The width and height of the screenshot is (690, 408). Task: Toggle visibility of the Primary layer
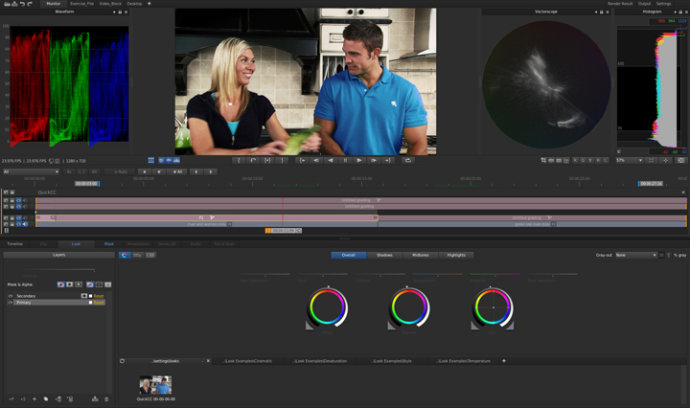coord(10,302)
